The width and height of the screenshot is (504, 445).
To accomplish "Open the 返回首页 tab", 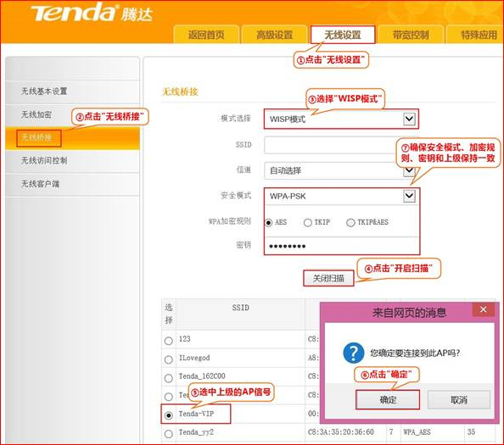I will pos(206,35).
